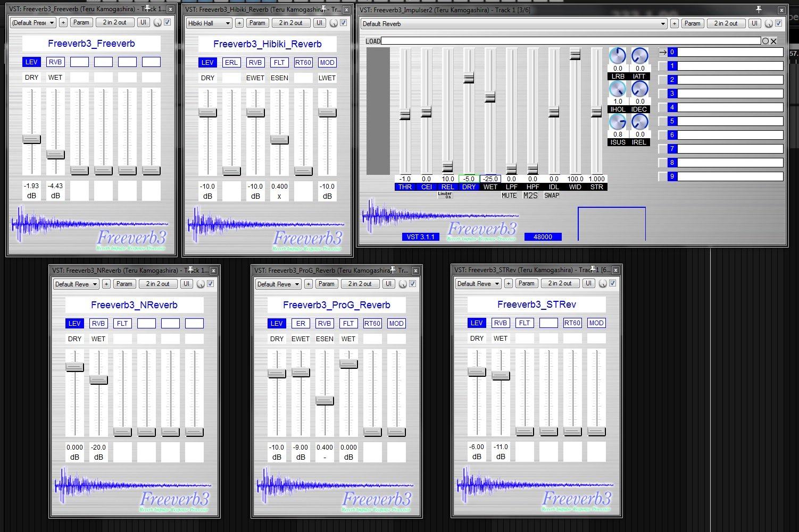Click the plus preset button in Hibiki_Reverb
Image resolution: width=799 pixels, height=532 pixels.
coord(239,23)
